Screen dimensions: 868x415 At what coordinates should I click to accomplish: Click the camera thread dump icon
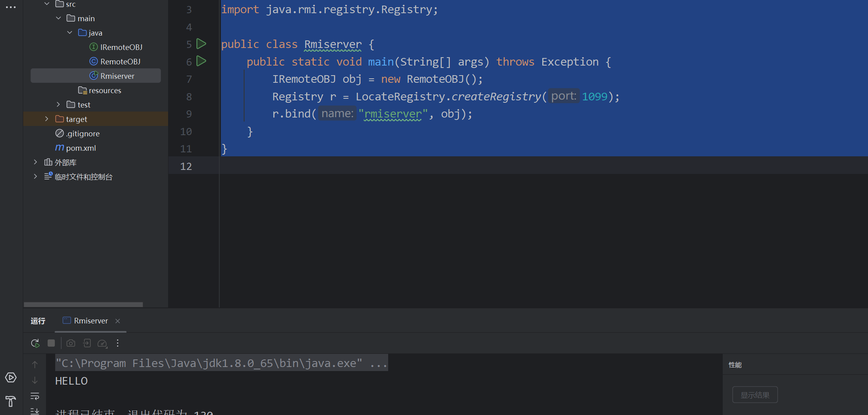pyautogui.click(x=71, y=343)
